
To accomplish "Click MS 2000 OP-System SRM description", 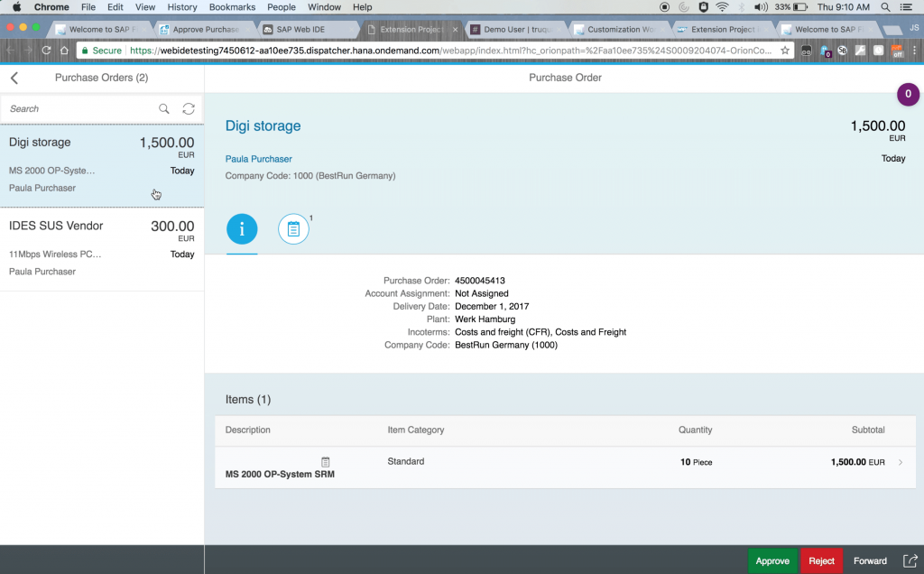I will point(280,475).
